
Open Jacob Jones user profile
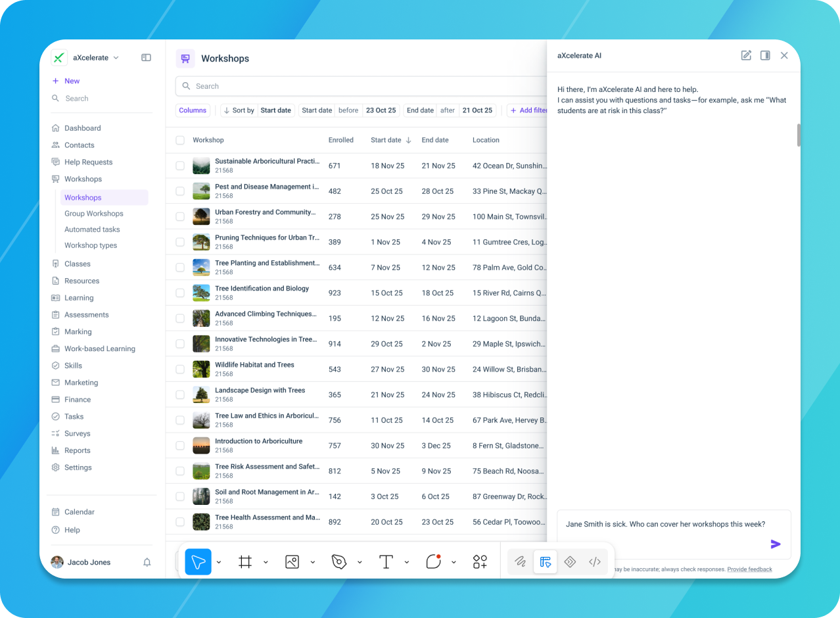tap(81, 562)
